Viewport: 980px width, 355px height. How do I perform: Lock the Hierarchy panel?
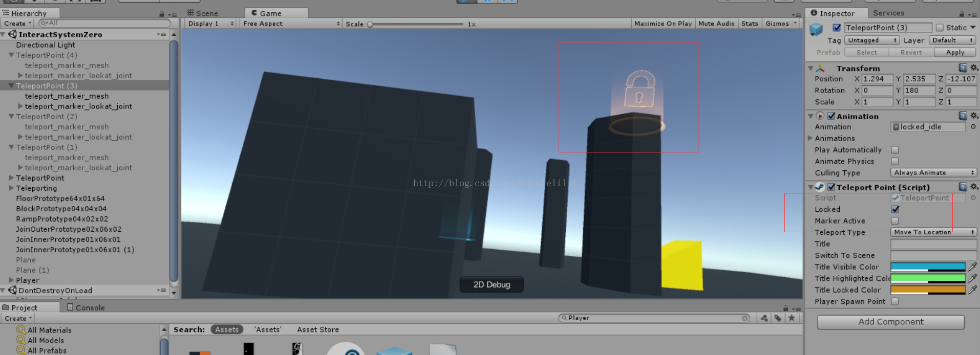click(x=162, y=14)
